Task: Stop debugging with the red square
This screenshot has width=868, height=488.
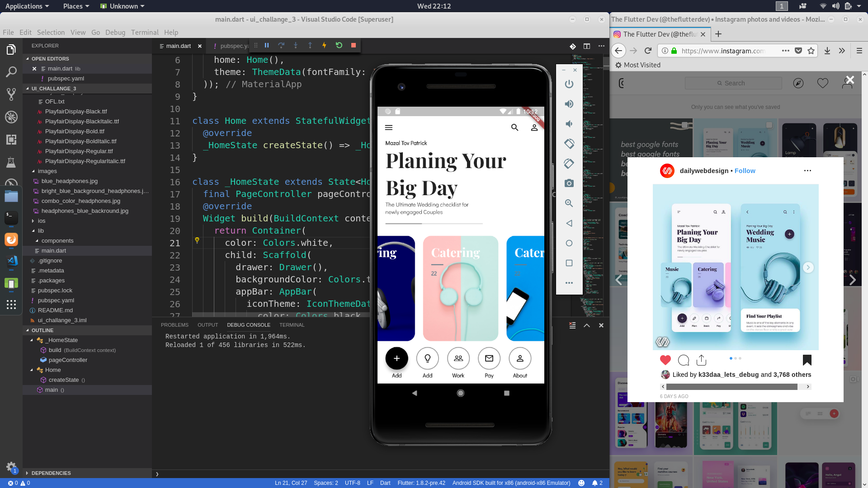Action: [354, 45]
